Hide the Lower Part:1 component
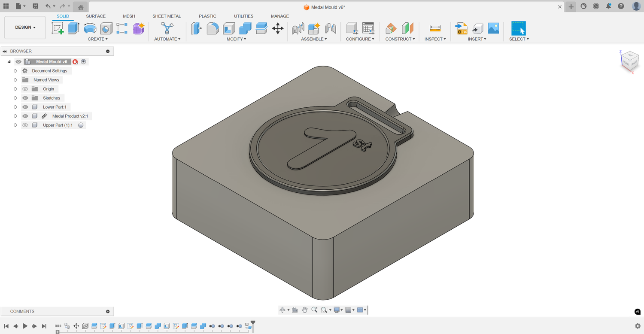This screenshot has height=334, width=644. 25,107
